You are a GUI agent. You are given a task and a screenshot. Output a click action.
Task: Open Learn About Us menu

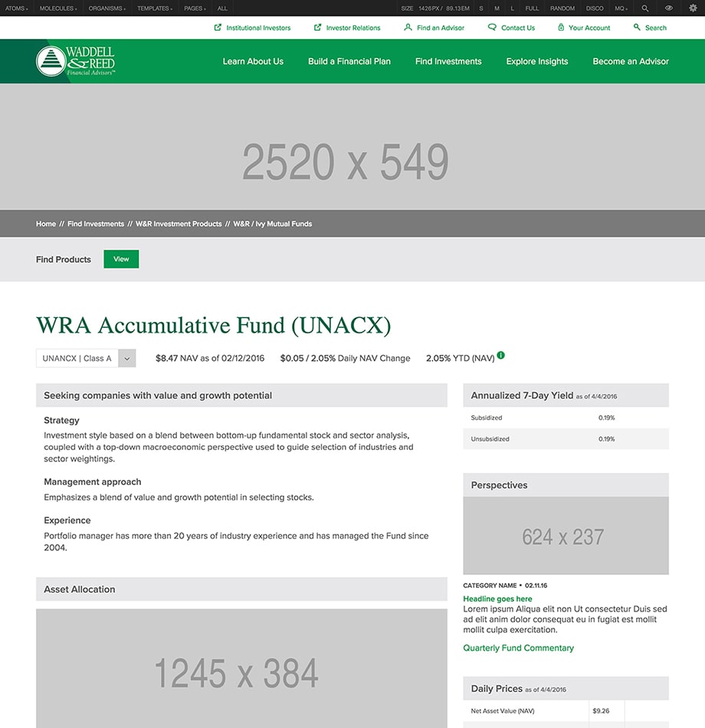pyautogui.click(x=253, y=61)
